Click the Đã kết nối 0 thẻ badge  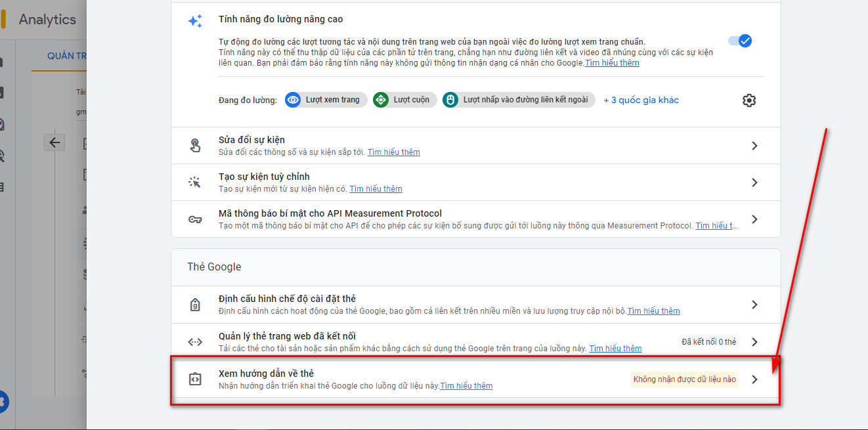click(x=709, y=342)
